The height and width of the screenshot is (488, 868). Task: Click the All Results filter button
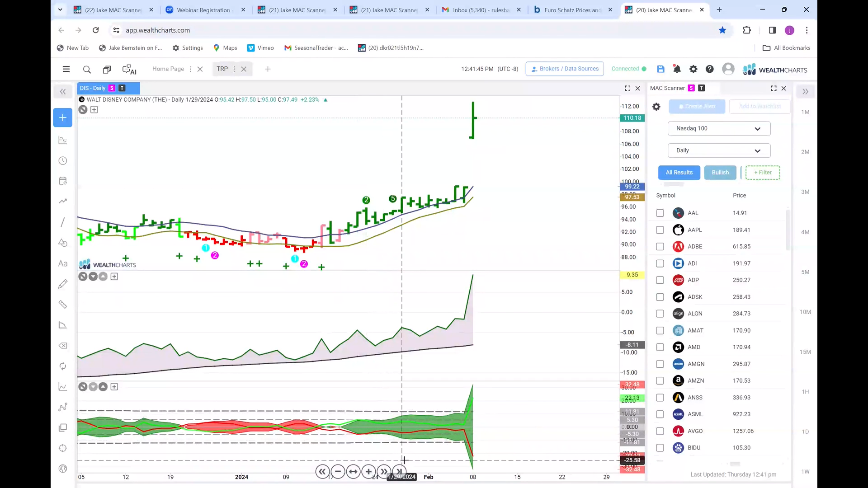679,173
